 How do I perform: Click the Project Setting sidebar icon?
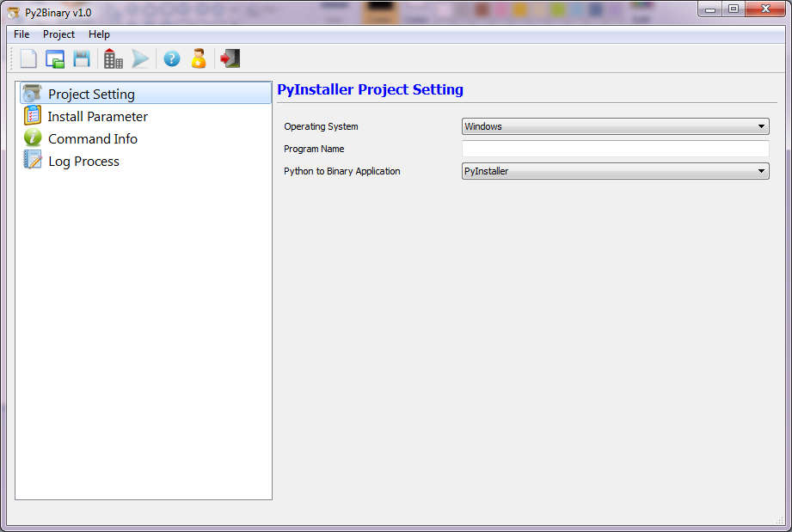point(33,94)
